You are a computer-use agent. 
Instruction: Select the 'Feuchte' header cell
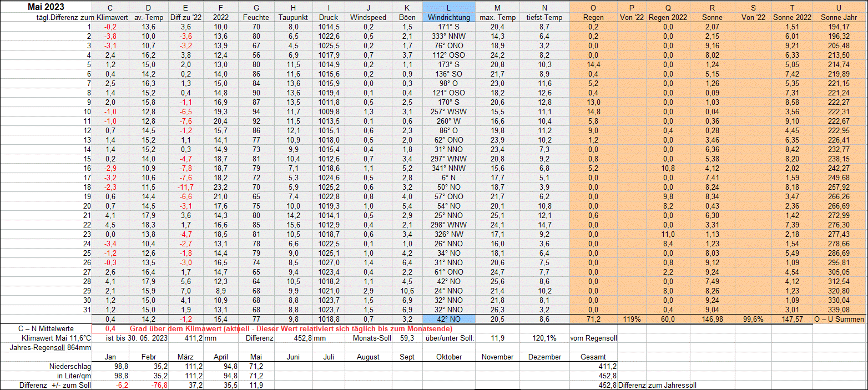tap(256, 17)
